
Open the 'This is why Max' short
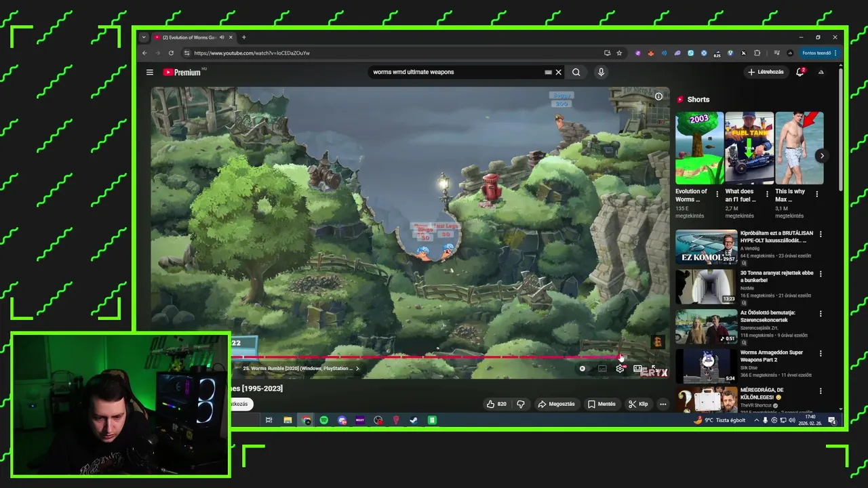(x=800, y=148)
